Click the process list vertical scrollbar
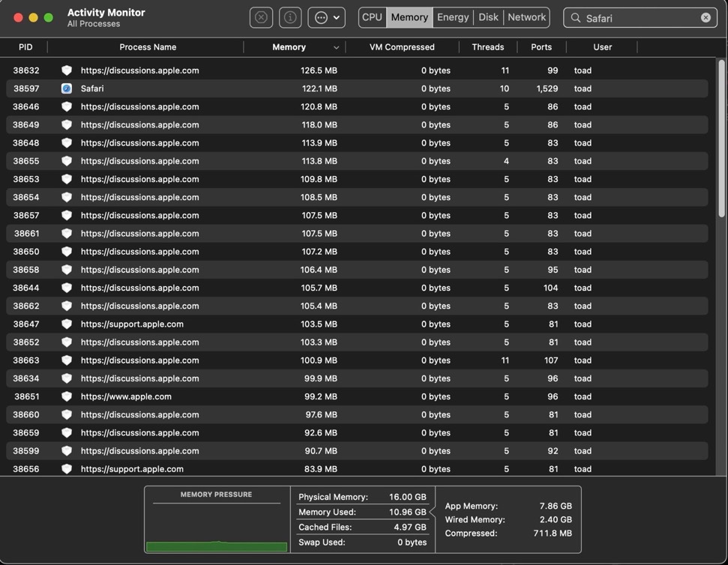 pyautogui.click(x=721, y=138)
